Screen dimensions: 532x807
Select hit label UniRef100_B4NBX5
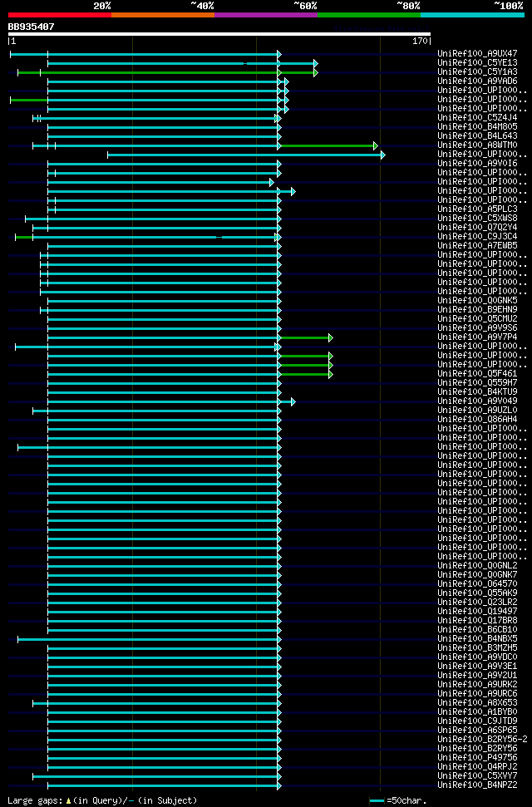point(477,639)
